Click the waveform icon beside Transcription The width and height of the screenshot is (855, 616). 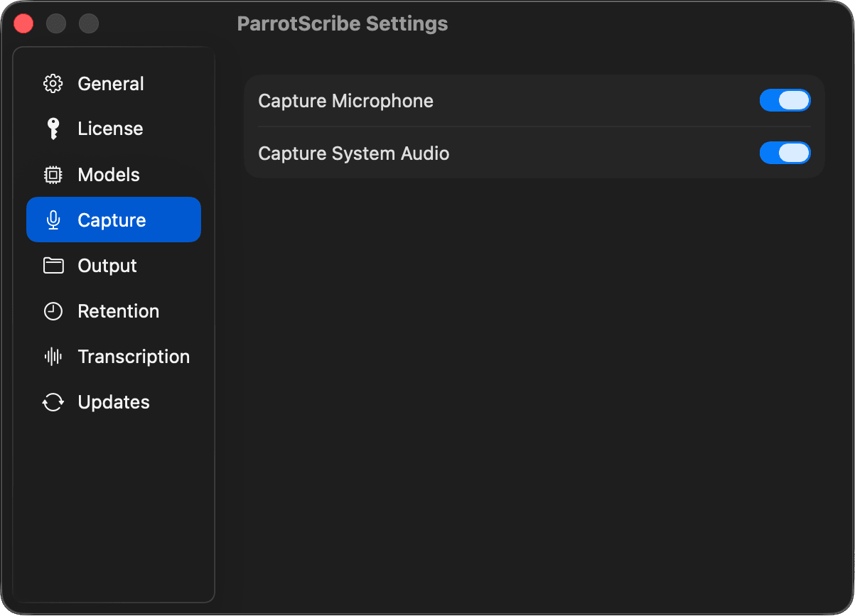pos(53,357)
